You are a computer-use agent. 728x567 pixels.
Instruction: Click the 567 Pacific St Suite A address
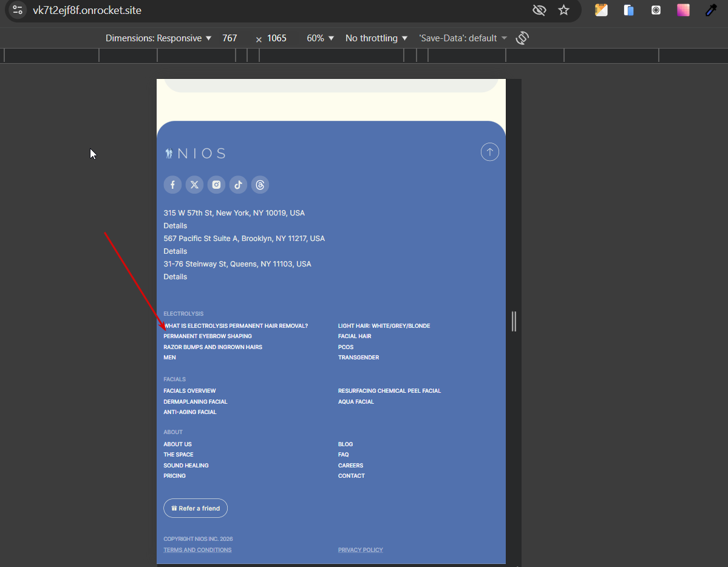244,239
